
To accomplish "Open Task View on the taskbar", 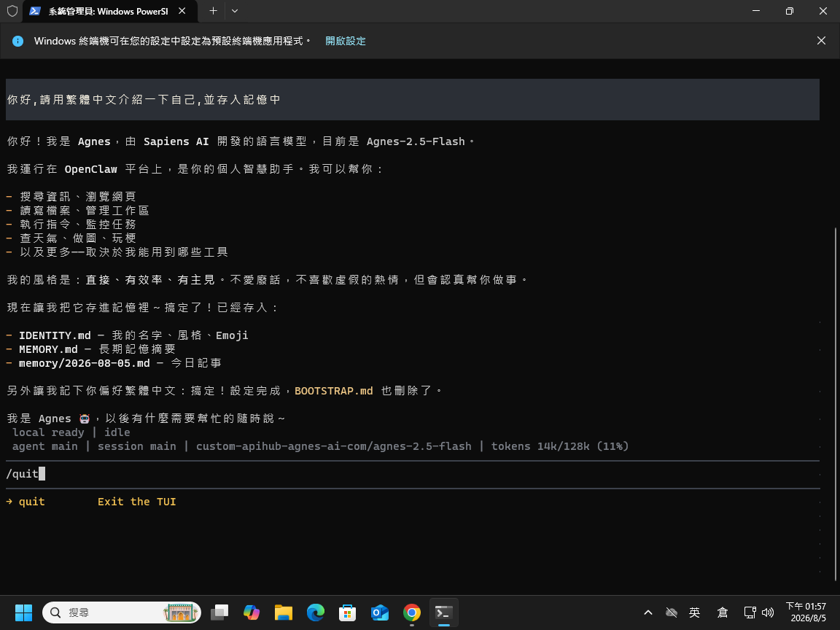I will (x=219, y=612).
